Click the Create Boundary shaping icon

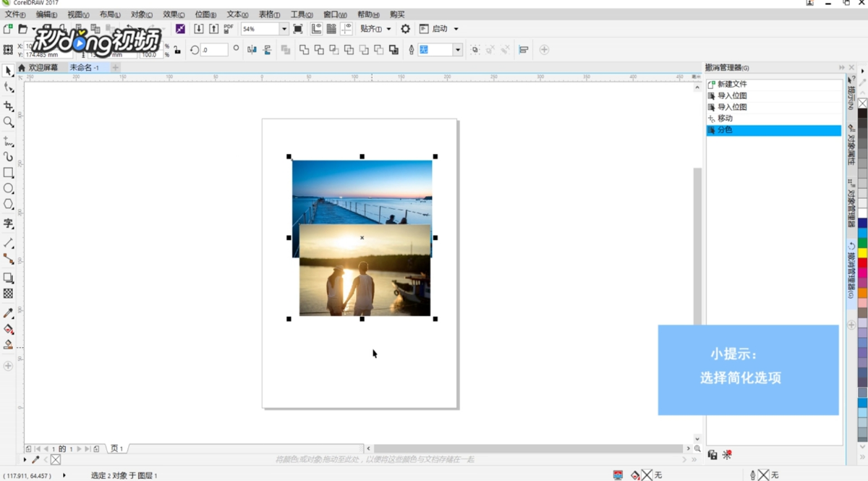click(x=393, y=50)
